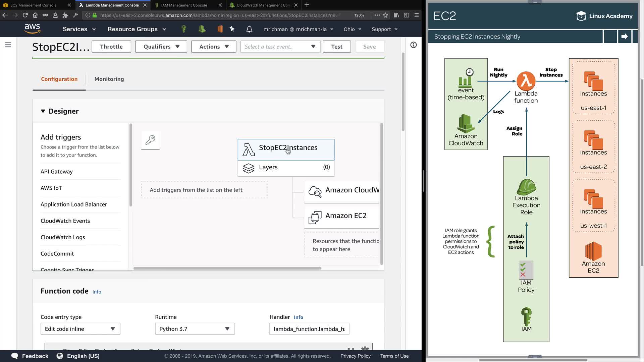Open the notifications bell icon

pyautogui.click(x=249, y=29)
